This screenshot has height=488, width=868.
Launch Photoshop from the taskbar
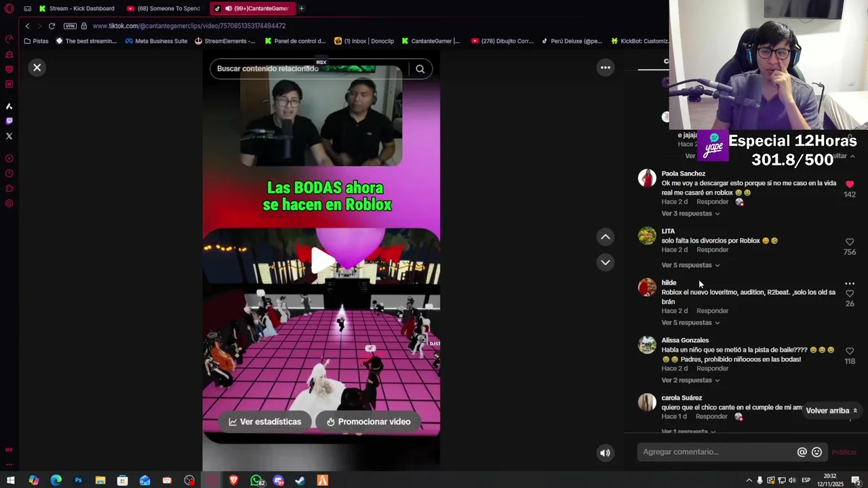78,481
